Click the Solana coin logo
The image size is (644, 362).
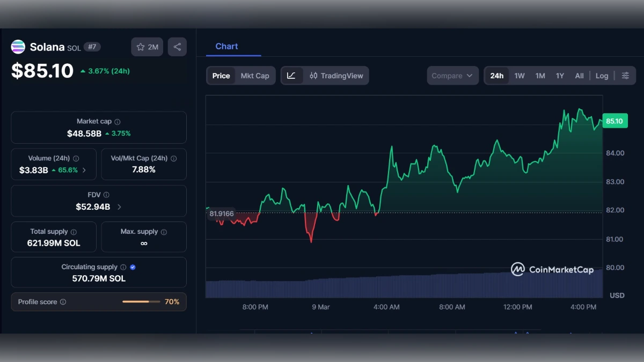point(18,47)
